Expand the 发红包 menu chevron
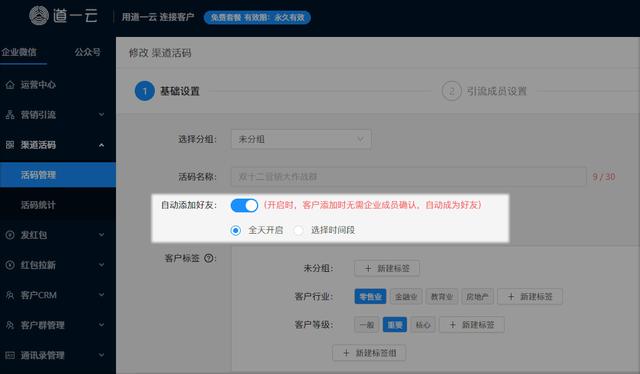The height and width of the screenshot is (374, 640). tap(101, 235)
